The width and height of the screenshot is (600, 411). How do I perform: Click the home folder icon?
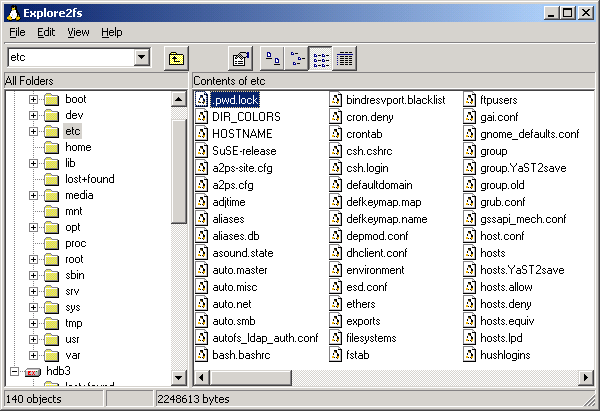(x=51, y=147)
